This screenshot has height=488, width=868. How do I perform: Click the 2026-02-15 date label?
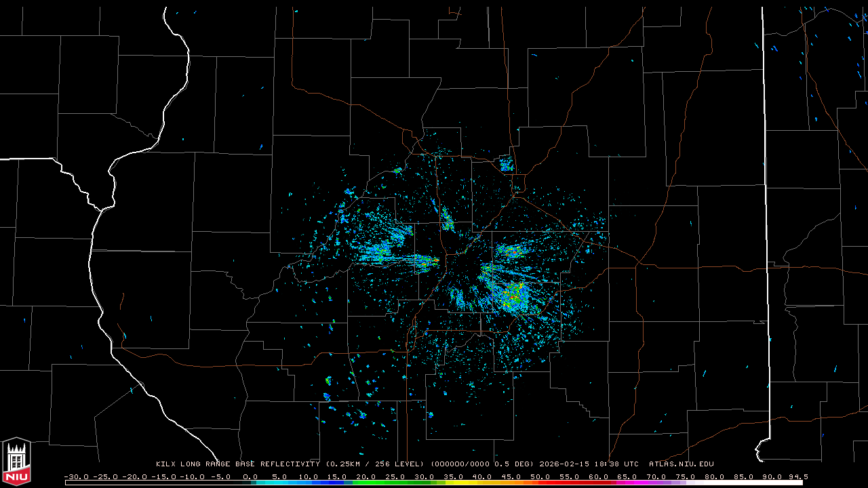tap(565, 464)
